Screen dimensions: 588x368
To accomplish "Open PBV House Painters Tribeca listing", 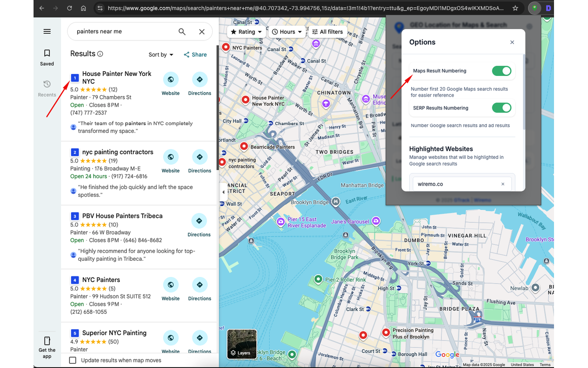I will [x=122, y=216].
